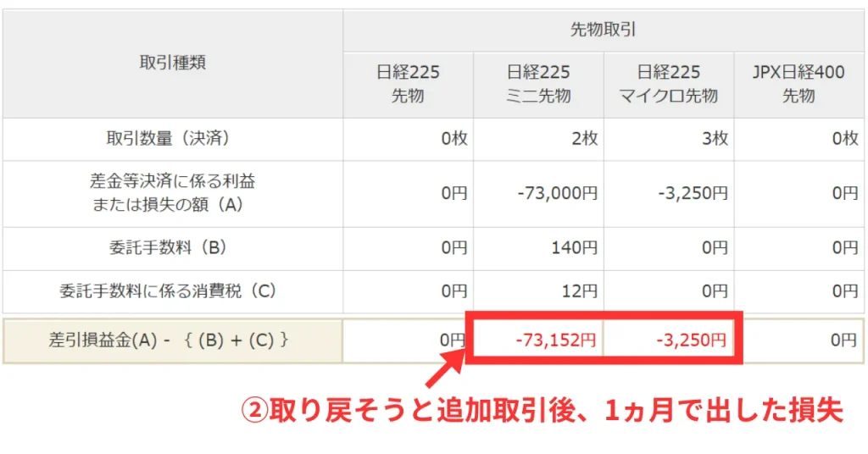Click the 2枚 quantity cell
The height and width of the screenshot is (454, 868).
pos(584,139)
